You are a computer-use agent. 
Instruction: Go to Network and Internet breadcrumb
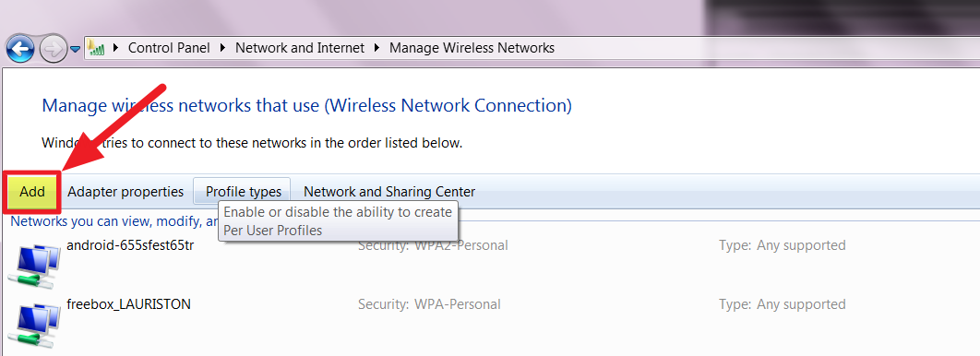[300, 48]
